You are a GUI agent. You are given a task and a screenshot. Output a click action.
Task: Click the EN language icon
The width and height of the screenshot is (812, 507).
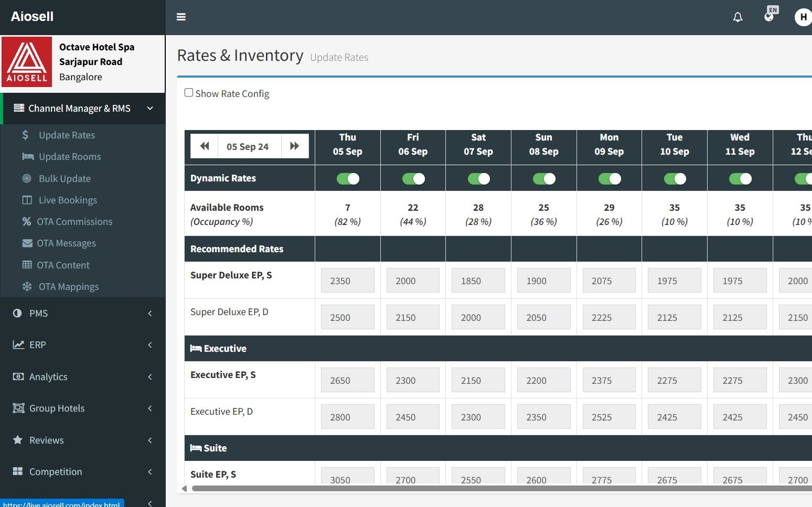click(770, 16)
